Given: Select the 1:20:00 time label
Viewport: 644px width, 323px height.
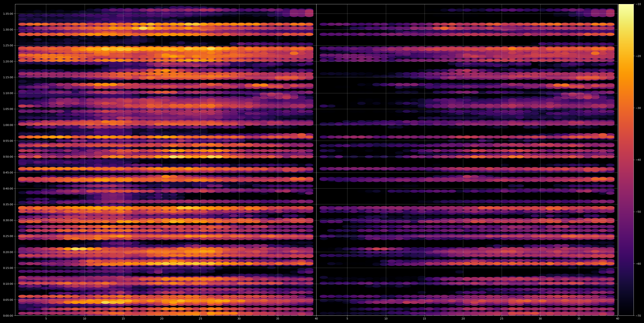Looking at the screenshot, I should point(8,61).
